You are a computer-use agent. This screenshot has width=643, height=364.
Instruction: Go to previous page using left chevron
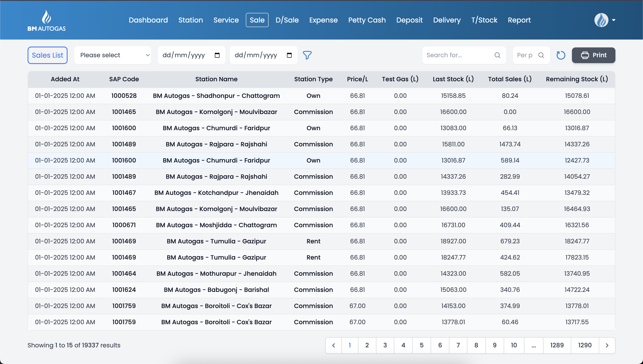334,345
